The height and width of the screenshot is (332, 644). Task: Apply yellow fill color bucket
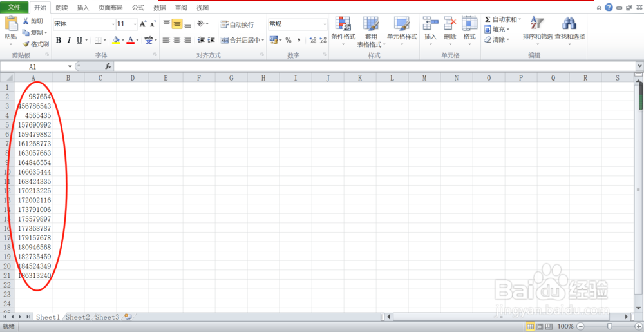116,40
